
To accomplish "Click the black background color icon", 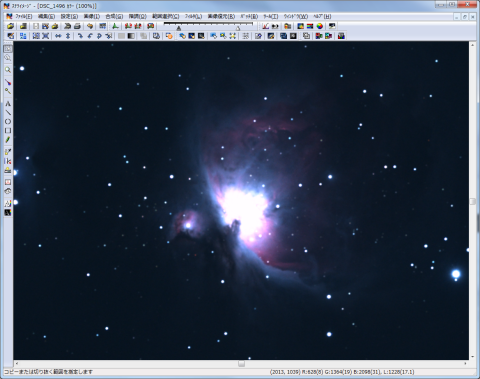I will click(x=8, y=212).
